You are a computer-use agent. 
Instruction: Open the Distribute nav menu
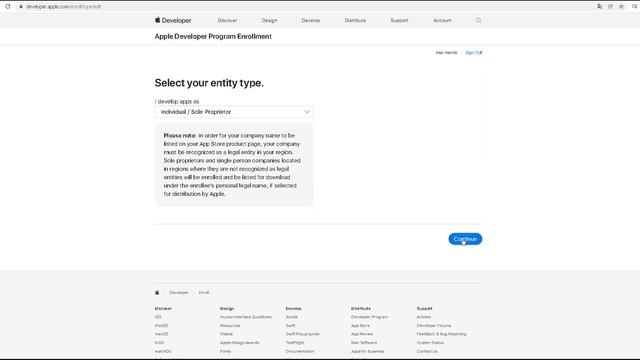pyautogui.click(x=355, y=20)
